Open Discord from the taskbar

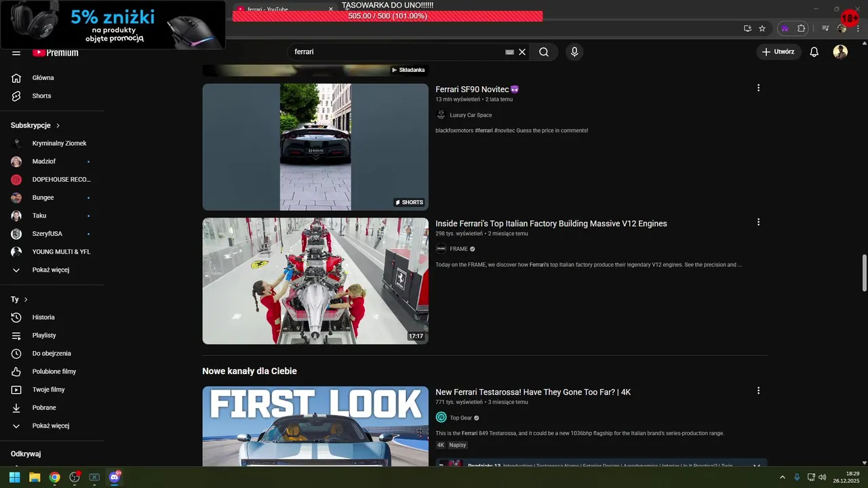pyautogui.click(x=114, y=477)
